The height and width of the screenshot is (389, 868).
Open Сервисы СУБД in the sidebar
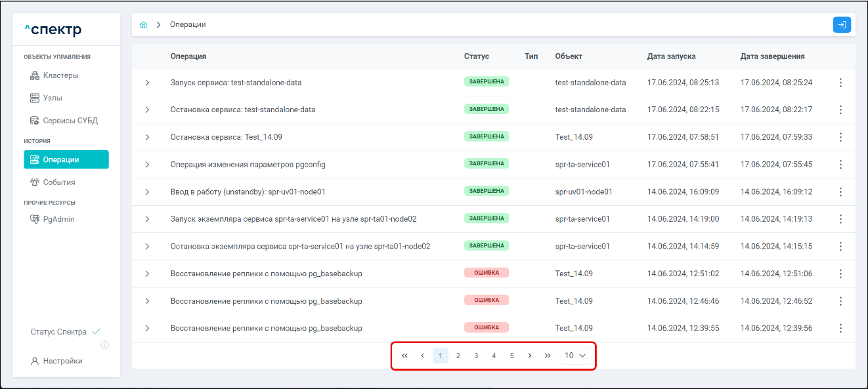(70, 121)
